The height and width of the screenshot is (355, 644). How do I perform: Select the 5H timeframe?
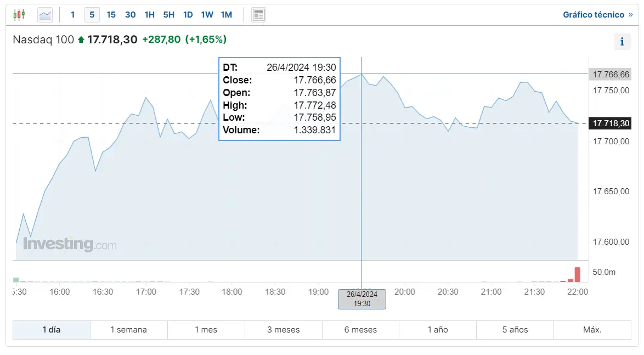[x=168, y=15]
